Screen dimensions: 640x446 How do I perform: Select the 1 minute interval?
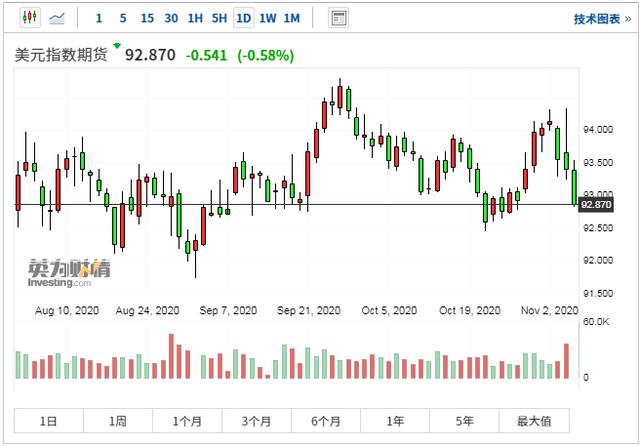[99, 18]
